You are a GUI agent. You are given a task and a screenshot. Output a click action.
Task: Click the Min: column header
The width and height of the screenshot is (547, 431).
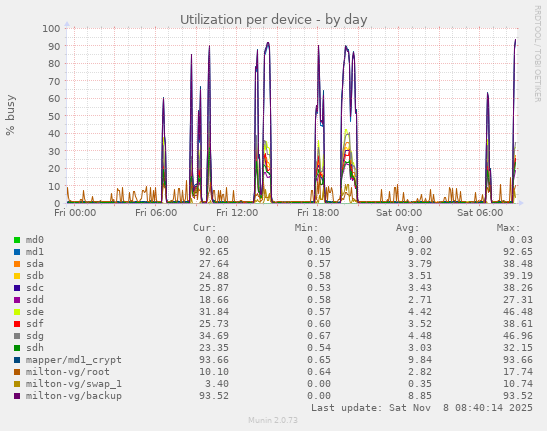[x=306, y=228]
